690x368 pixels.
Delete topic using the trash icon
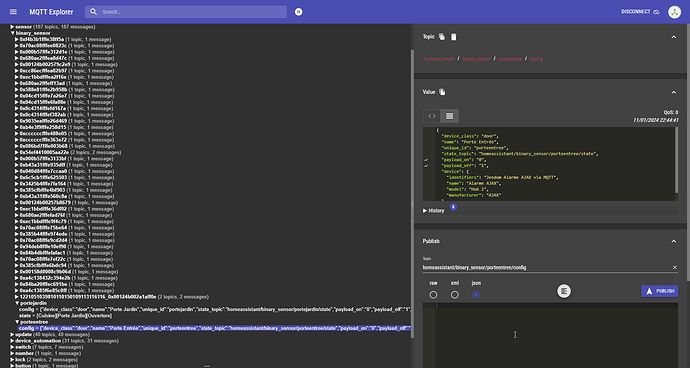coord(454,37)
